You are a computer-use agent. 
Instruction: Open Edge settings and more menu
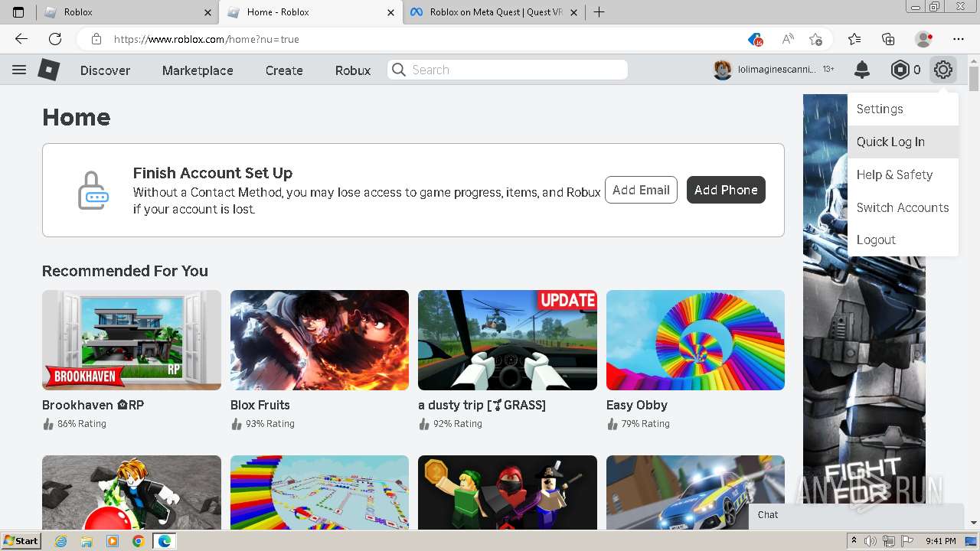click(959, 39)
